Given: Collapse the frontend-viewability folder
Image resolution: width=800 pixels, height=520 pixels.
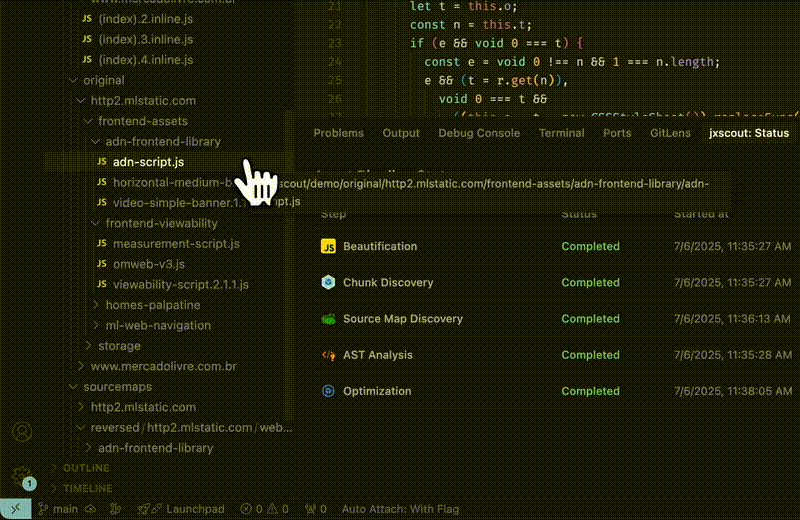Looking at the screenshot, I should (x=95, y=223).
